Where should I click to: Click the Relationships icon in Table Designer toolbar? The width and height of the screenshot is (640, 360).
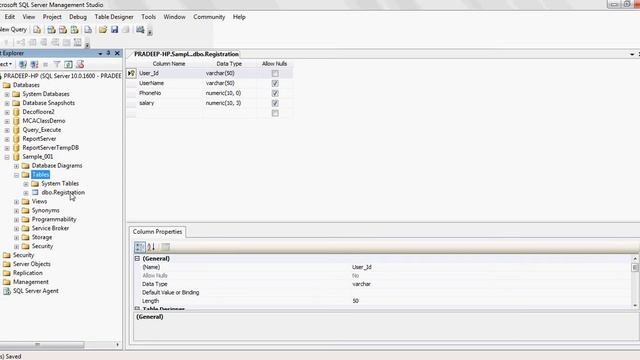(x=20, y=42)
